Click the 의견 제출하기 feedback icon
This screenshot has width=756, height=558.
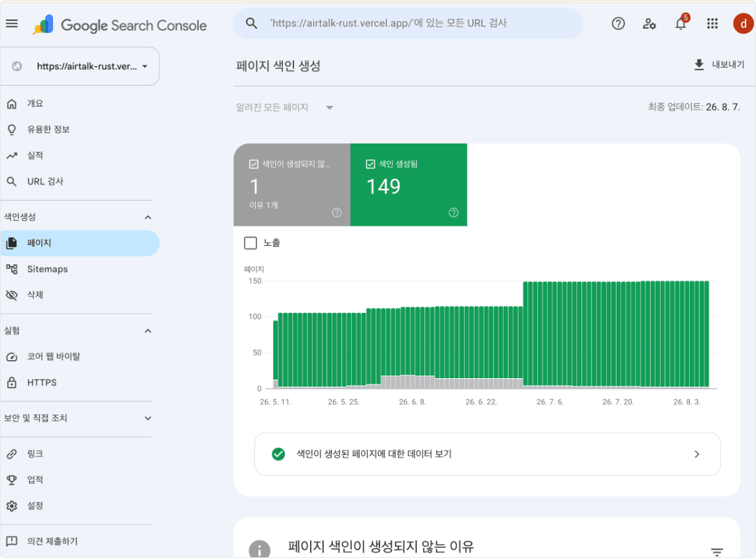[12, 541]
